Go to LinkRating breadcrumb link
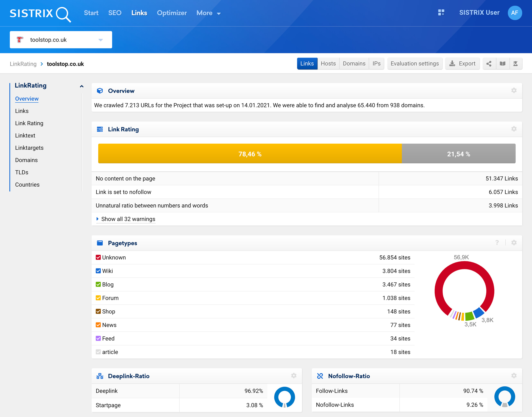Viewport: 532px width, 417px height. click(23, 64)
